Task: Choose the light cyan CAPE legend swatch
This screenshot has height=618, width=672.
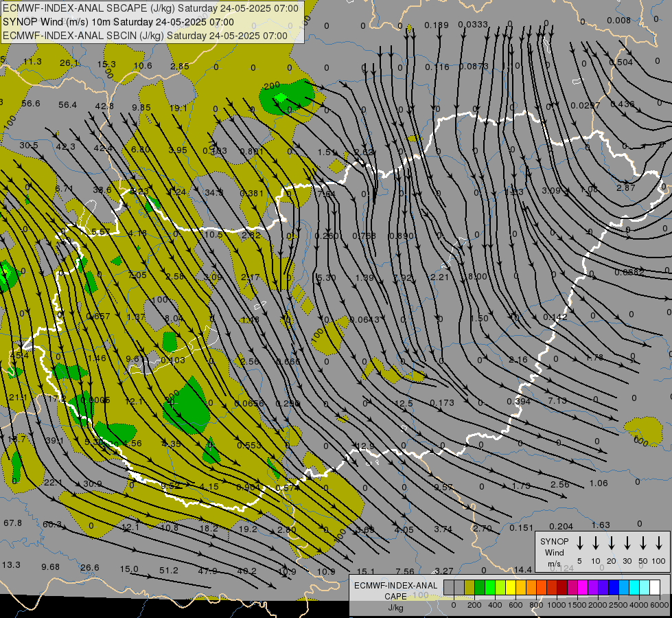Action: tap(645, 588)
